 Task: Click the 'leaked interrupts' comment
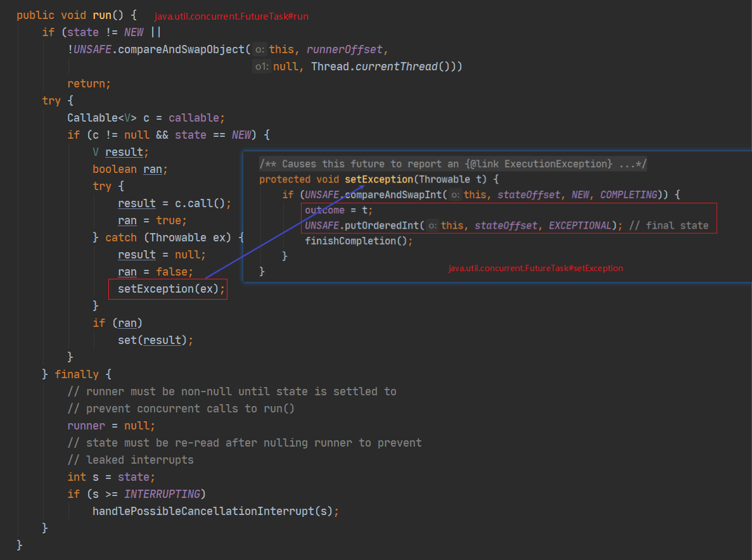(131, 461)
